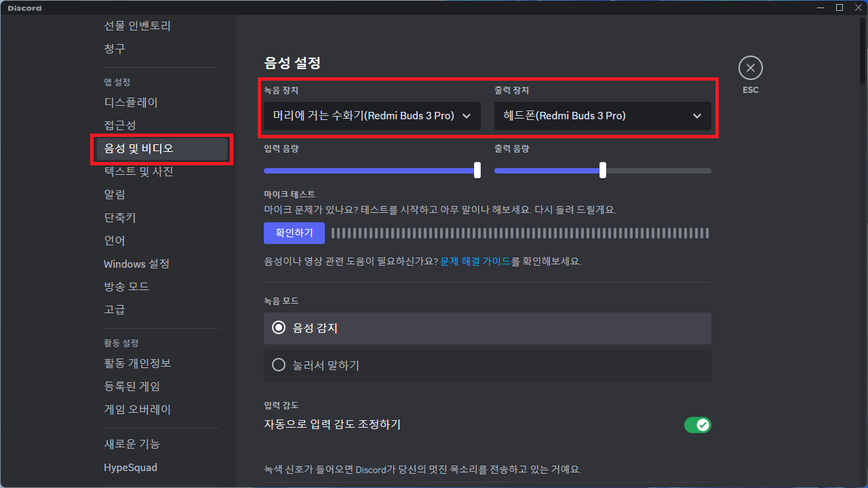
Task: Navigate to 게임 오버레이 overlay settings
Action: click(x=143, y=409)
